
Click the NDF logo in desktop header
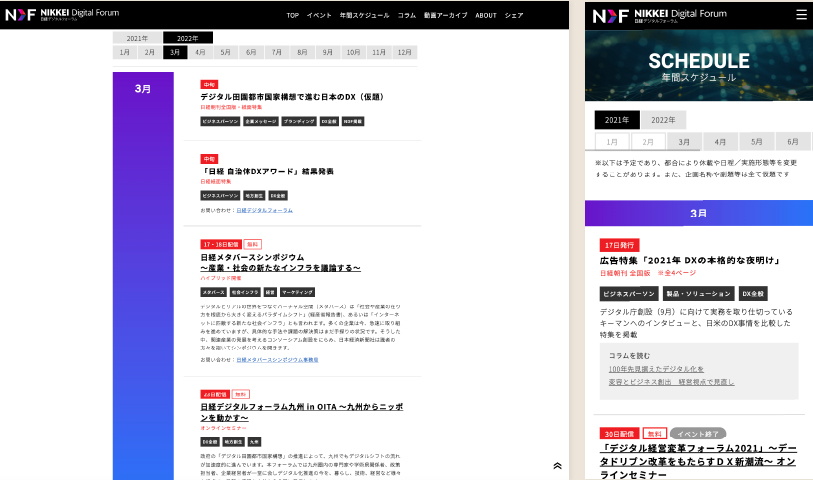point(62,15)
